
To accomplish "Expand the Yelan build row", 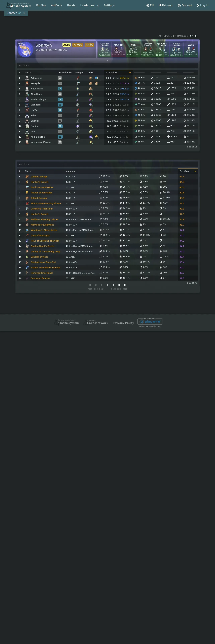I will (107, 116).
